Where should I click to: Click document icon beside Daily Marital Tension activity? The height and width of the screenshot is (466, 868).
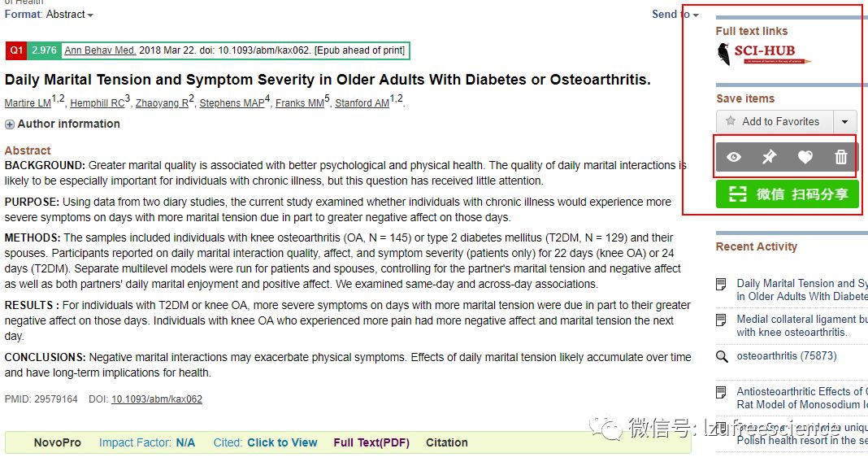click(721, 284)
